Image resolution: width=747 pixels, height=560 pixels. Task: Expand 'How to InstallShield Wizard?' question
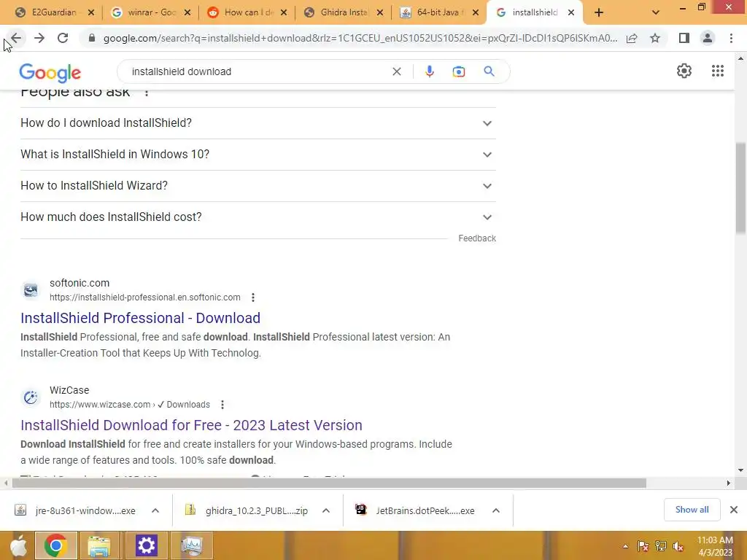pos(258,186)
